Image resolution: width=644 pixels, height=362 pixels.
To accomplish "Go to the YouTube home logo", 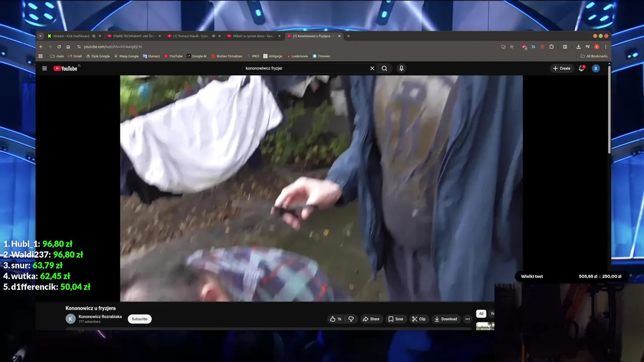I will [x=66, y=68].
